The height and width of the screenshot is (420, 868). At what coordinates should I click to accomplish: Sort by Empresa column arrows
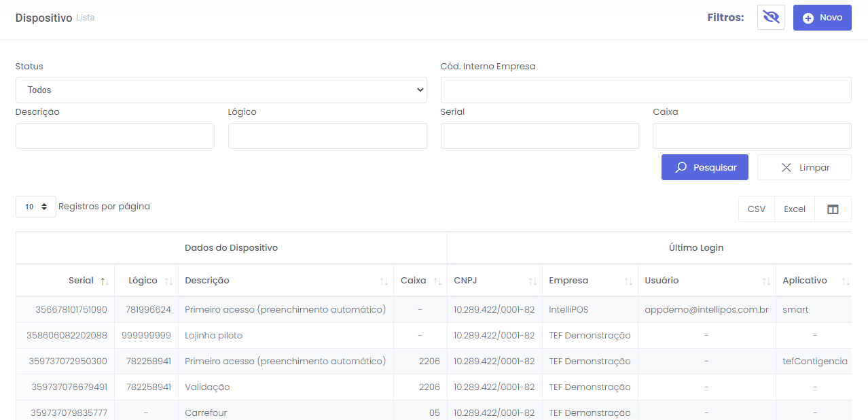click(x=628, y=281)
